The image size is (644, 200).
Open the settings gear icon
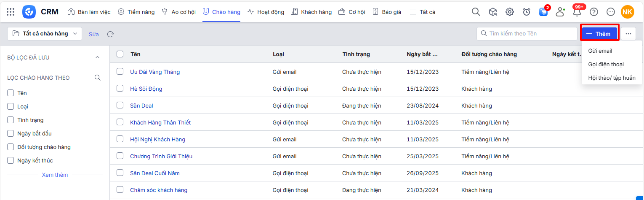pos(510,12)
